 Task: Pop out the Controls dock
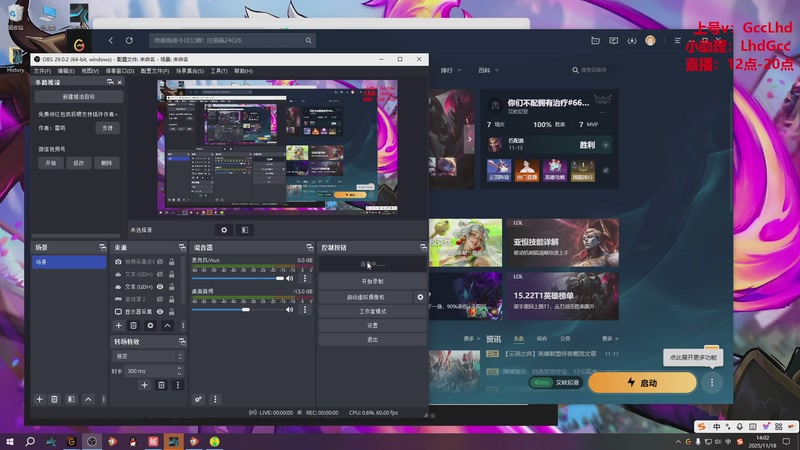[x=423, y=247]
